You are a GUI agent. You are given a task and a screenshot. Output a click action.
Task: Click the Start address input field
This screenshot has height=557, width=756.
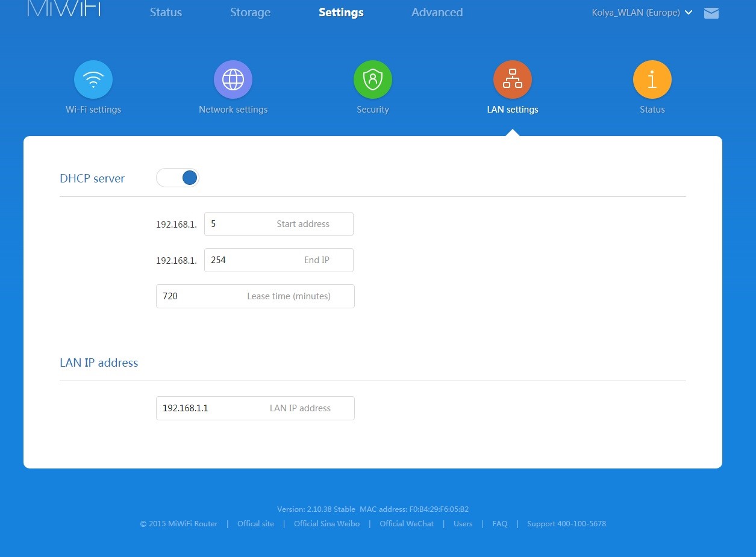(x=278, y=224)
